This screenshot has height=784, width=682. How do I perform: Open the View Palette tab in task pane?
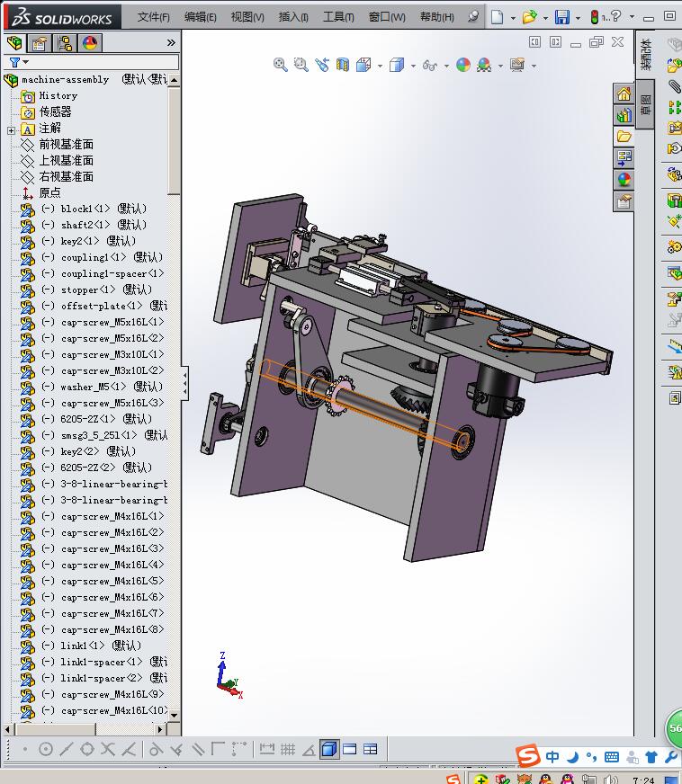(x=624, y=158)
